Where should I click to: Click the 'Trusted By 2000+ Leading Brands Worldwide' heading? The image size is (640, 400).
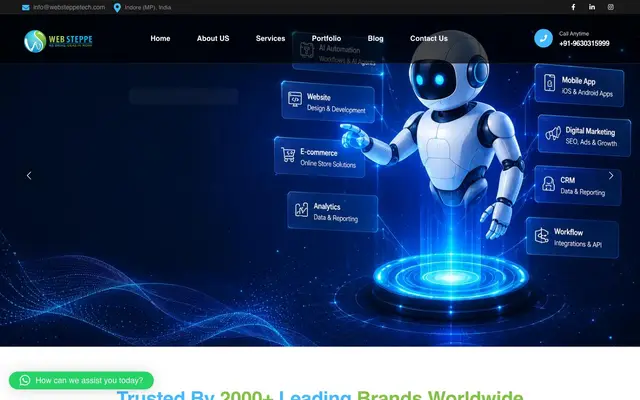point(320,395)
